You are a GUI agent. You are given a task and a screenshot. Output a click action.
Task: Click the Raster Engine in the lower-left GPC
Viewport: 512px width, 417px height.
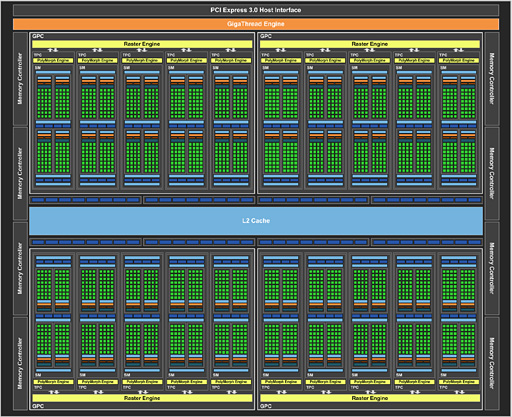tap(142, 398)
